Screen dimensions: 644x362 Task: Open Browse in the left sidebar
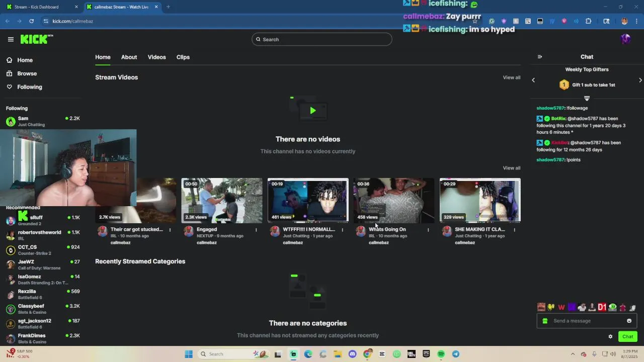[22, 73]
